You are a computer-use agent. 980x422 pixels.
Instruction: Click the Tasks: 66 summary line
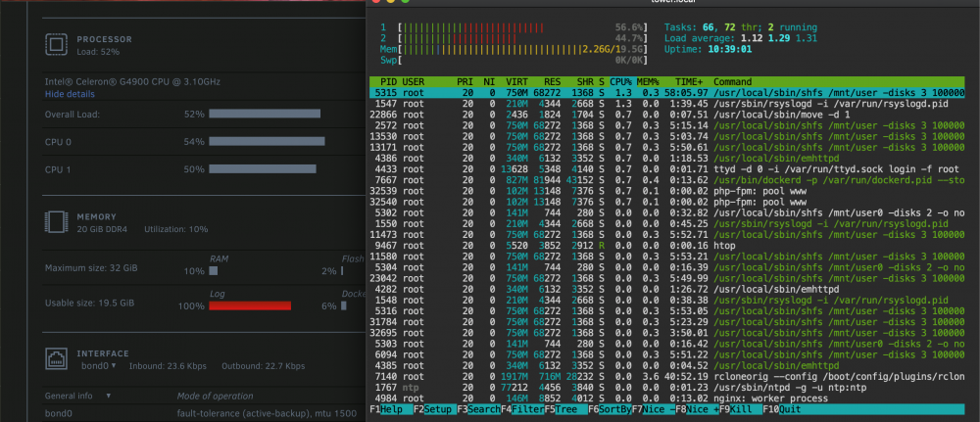(x=741, y=27)
